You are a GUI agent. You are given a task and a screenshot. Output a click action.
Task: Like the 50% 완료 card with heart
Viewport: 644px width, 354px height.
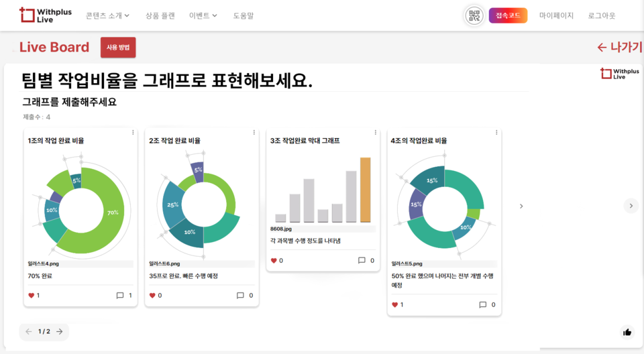tap(394, 304)
